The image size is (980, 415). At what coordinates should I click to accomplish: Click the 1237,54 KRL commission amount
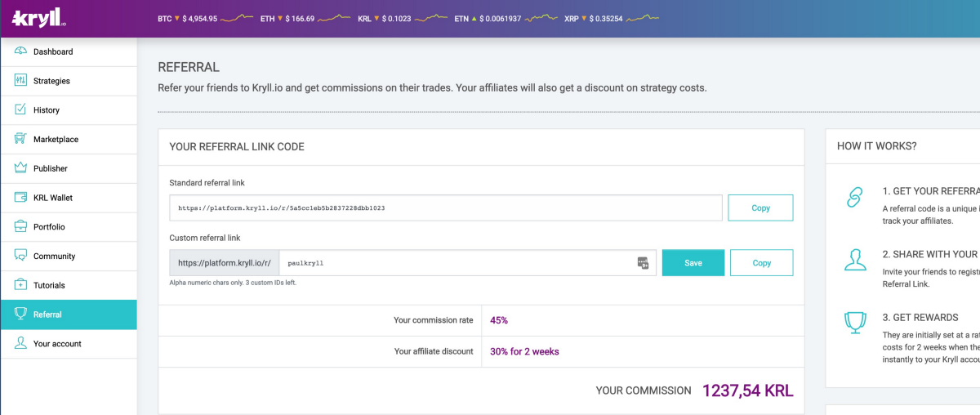point(747,390)
